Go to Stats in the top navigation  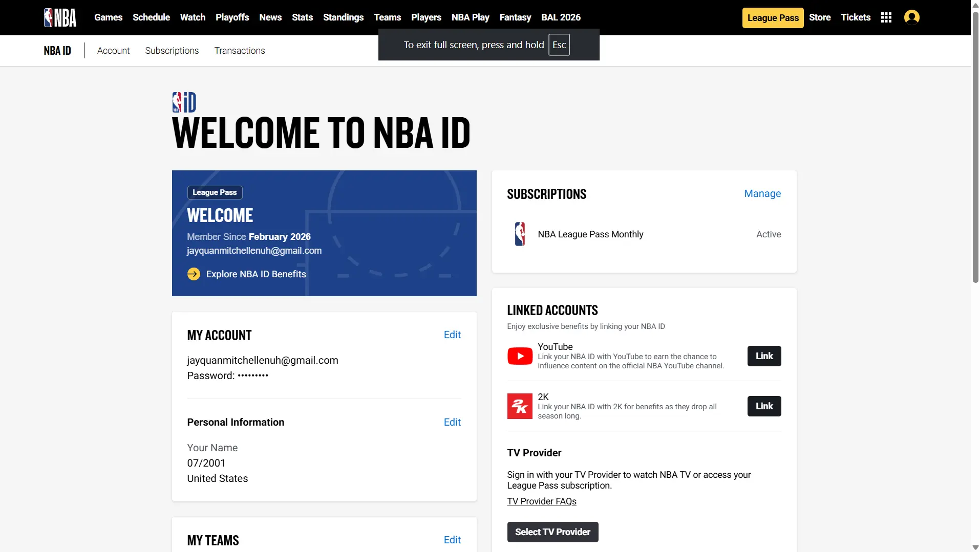tap(303, 17)
